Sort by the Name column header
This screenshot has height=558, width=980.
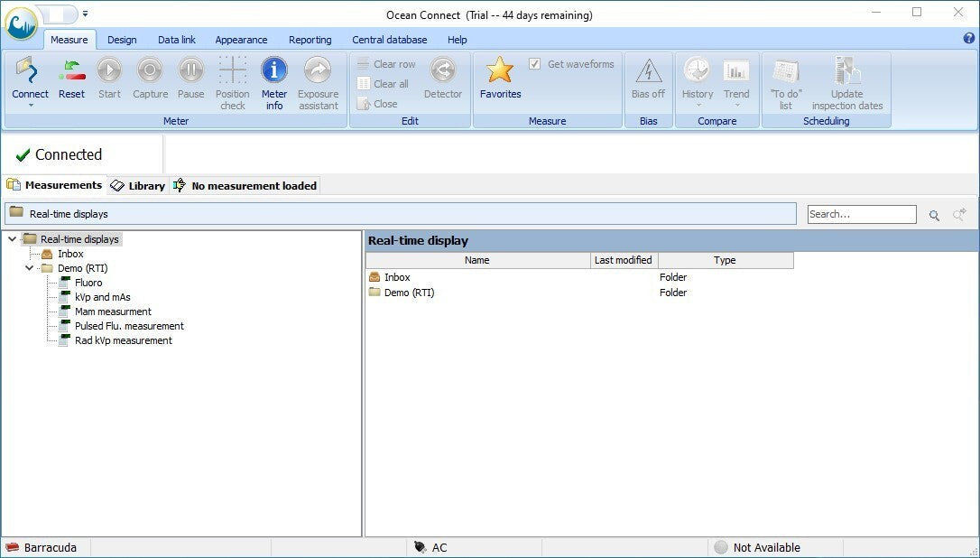coord(478,260)
